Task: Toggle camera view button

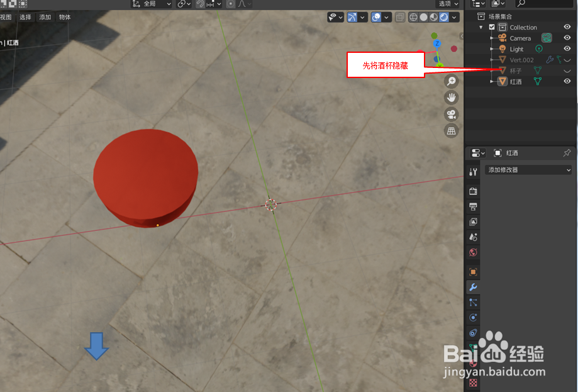Action: click(451, 115)
